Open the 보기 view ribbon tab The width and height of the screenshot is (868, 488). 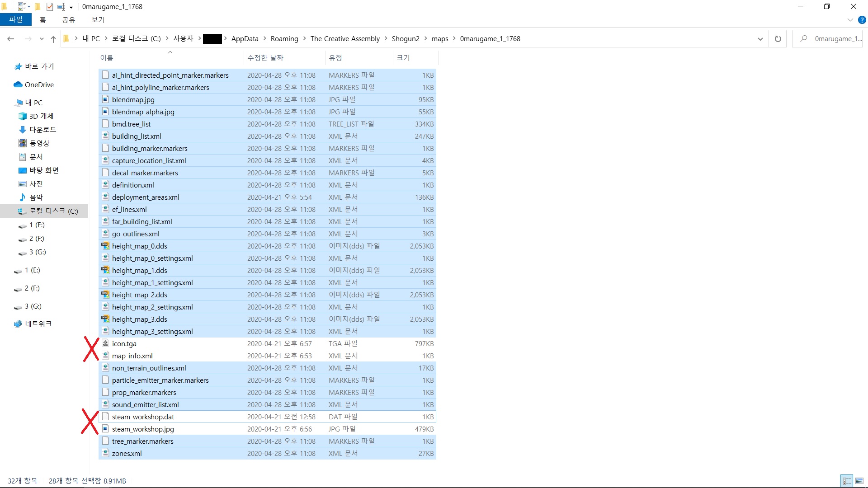click(x=98, y=19)
